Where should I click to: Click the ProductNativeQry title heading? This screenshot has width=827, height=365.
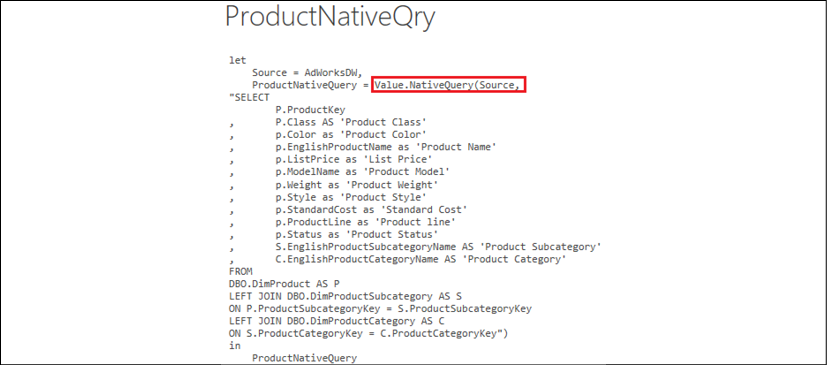330,17
